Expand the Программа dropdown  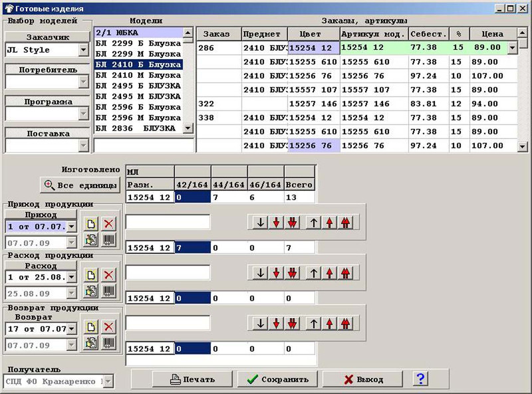click(84, 114)
